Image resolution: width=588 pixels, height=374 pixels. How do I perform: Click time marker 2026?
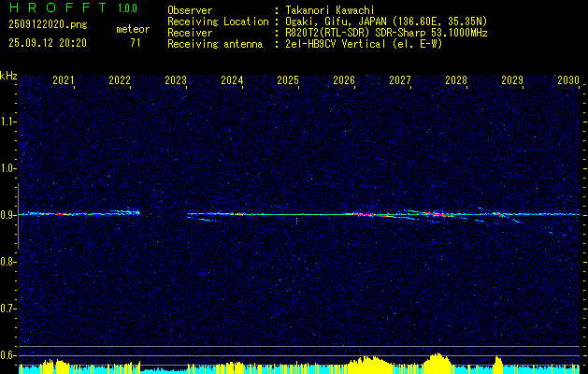[344, 79]
